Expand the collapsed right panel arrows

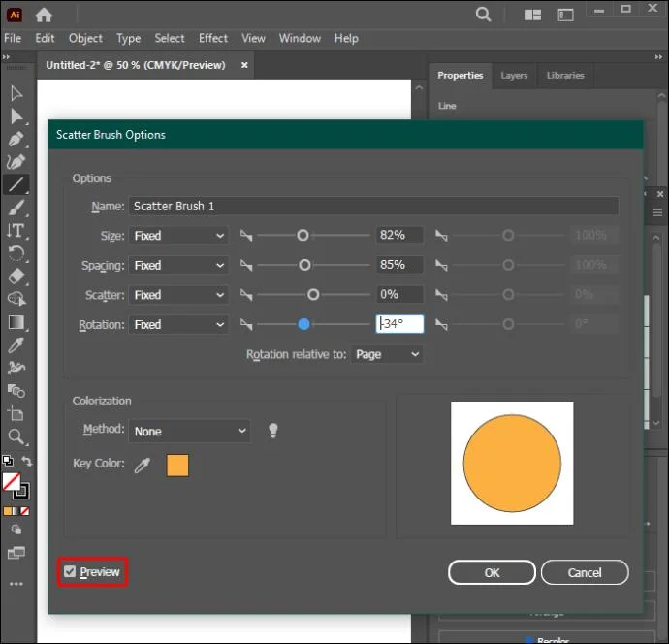coord(658,57)
